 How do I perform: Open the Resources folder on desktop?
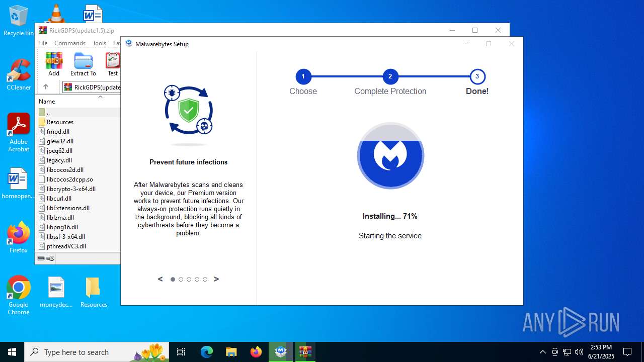94,292
